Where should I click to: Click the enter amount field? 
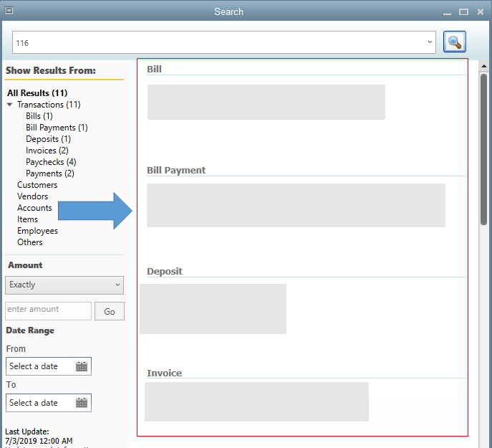point(48,311)
